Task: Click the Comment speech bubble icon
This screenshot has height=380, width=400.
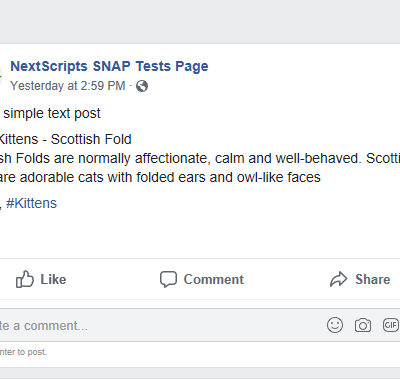Action: (x=168, y=279)
